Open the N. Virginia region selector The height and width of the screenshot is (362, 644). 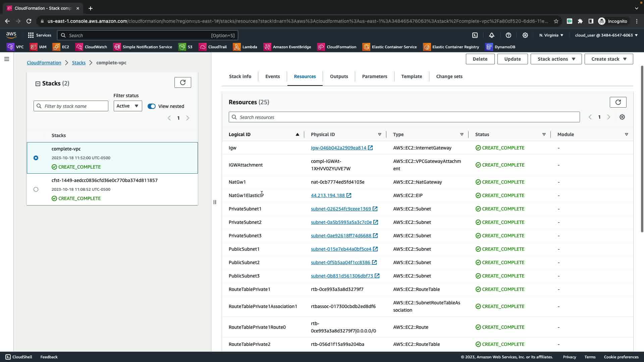point(551,35)
